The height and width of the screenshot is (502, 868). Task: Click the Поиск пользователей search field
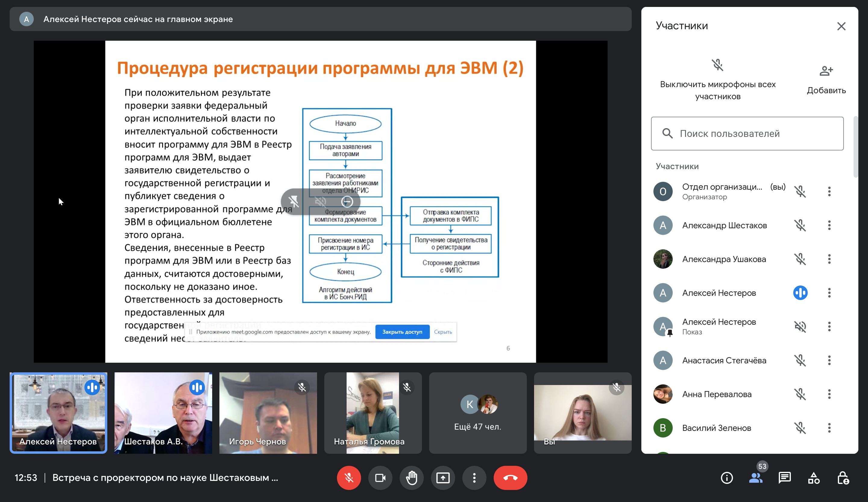coord(747,134)
